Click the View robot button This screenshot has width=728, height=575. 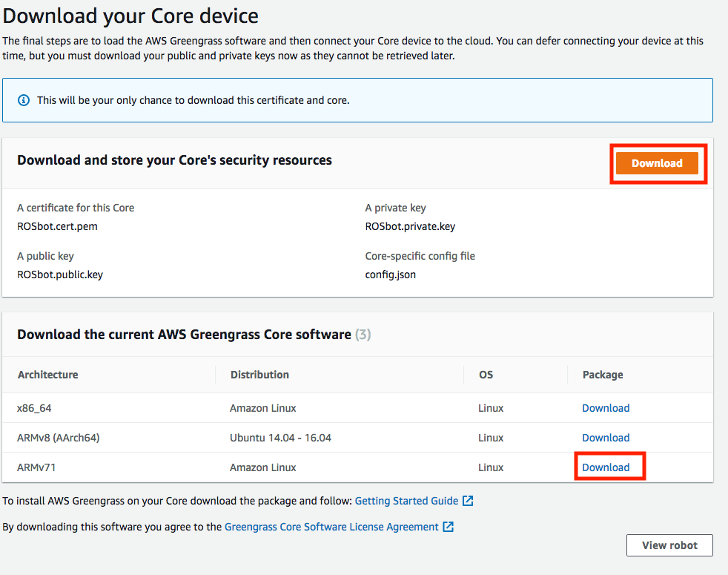point(669,545)
